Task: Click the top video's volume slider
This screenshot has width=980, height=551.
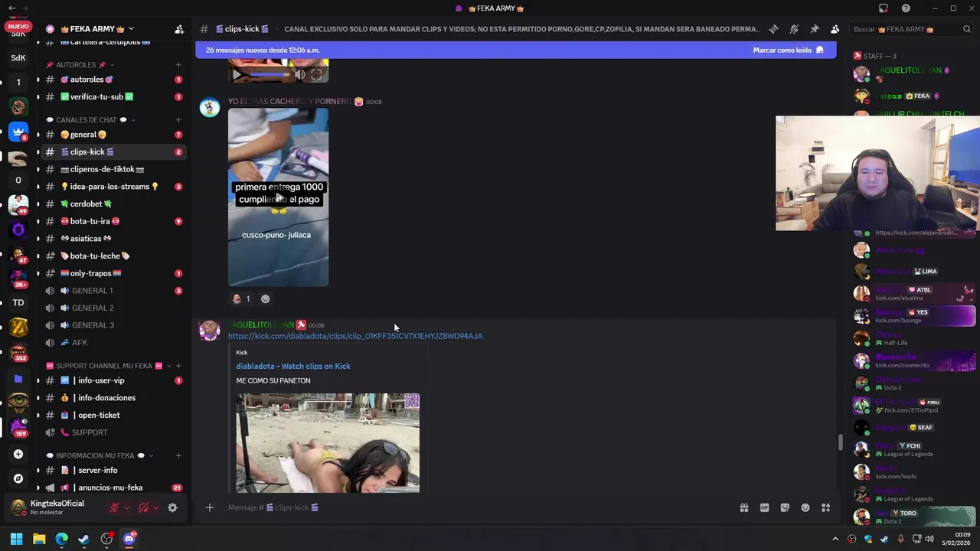Action: (x=271, y=74)
